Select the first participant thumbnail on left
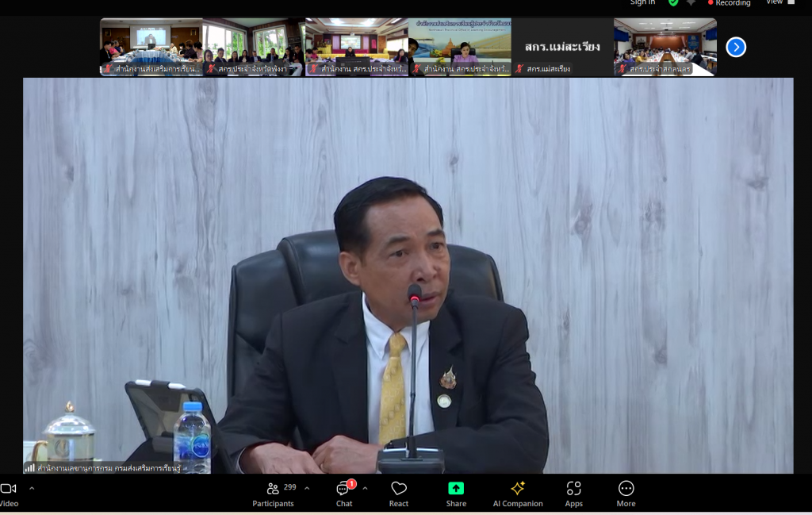 [x=151, y=47]
